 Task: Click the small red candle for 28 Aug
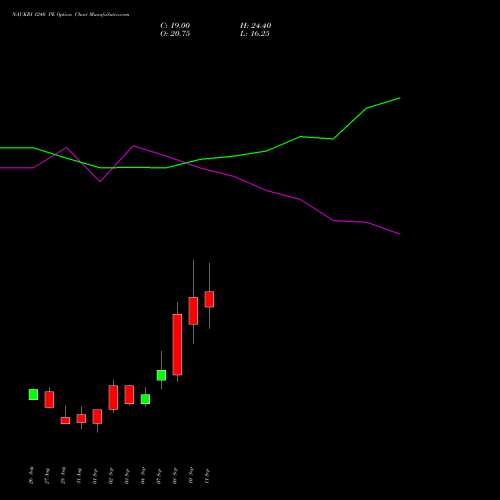(65, 420)
